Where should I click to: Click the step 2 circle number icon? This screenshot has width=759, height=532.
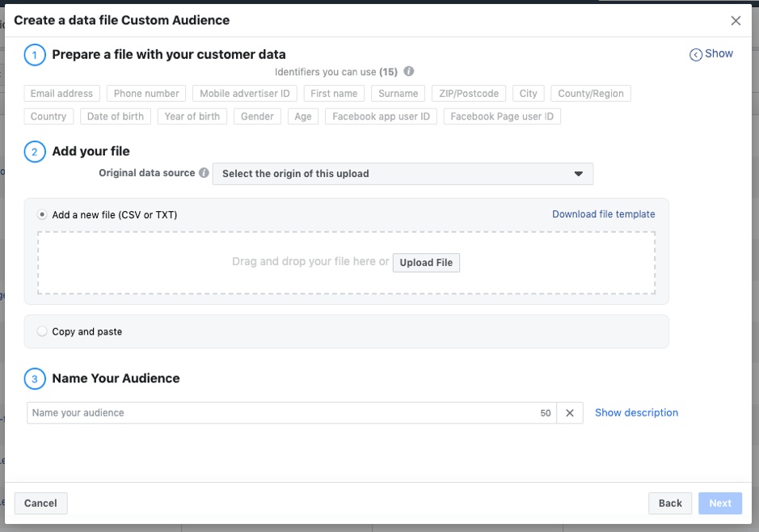point(35,151)
